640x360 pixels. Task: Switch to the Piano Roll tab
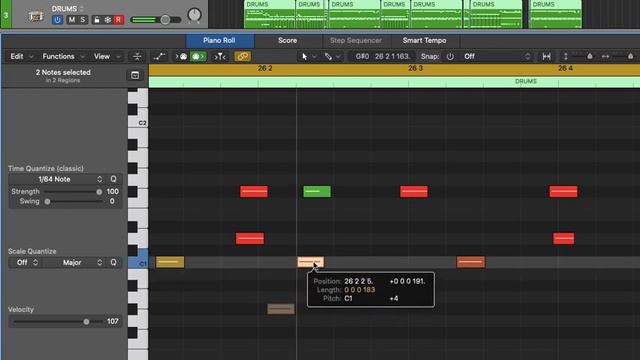click(220, 40)
